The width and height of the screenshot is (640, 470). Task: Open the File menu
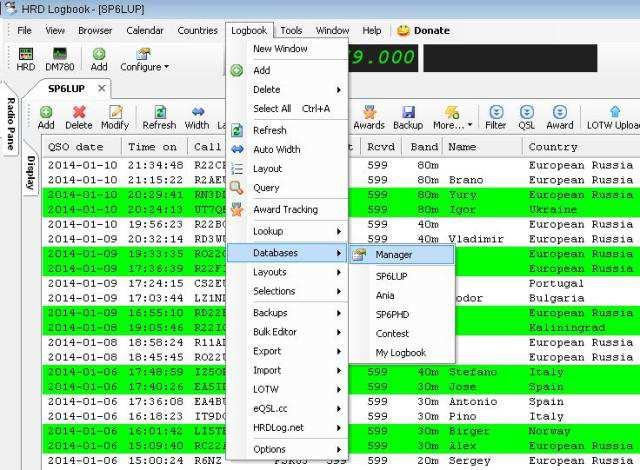[x=24, y=31]
